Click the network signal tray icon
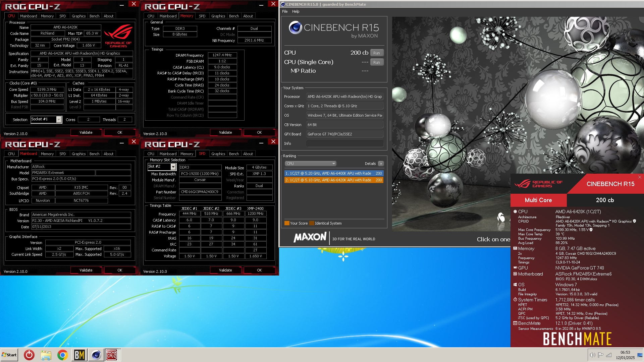This screenshot has height=362, width=644. [609, 355]
